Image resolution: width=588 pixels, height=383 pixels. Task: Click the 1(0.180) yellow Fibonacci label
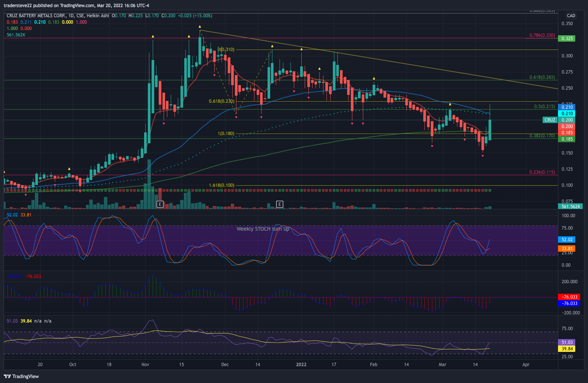click(226, 134)
